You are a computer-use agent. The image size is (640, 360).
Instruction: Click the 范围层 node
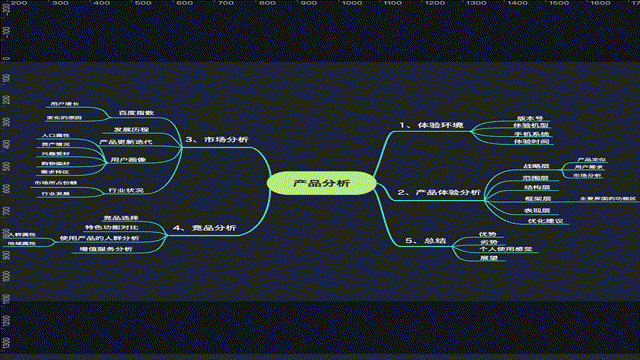click(x=536, y=178)
